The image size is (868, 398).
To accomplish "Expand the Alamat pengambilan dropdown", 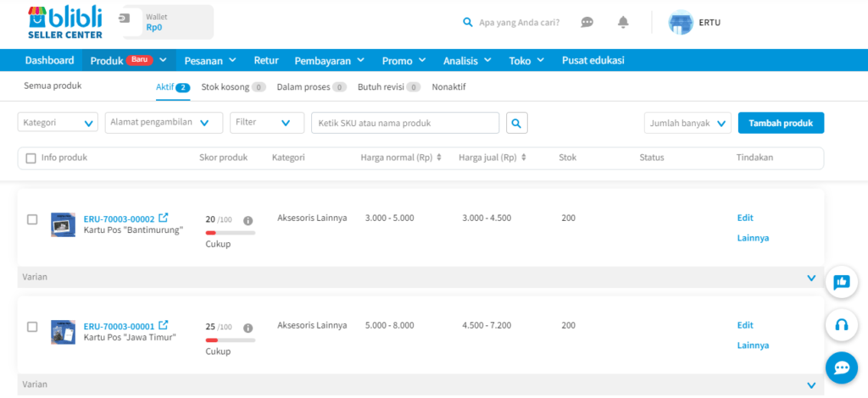I will click(x=164, y=123).
